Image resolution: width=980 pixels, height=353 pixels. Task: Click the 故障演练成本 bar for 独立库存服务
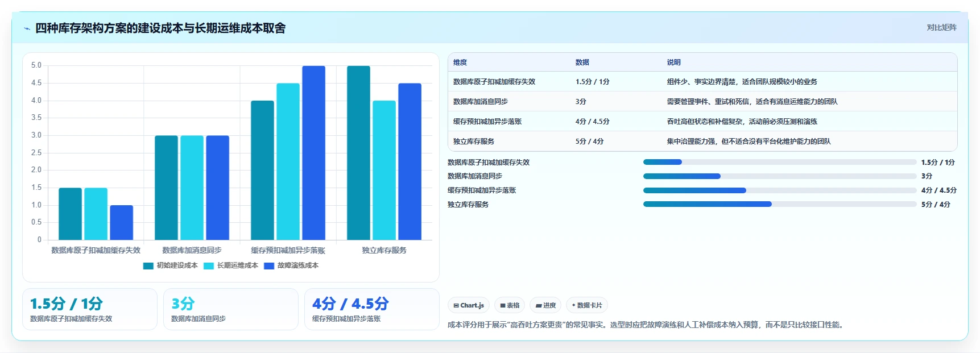pyautogui.click(x=410, y=161)
